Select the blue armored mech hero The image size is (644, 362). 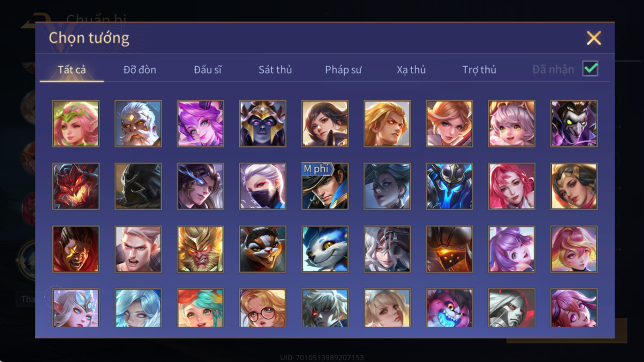point(449,186)
